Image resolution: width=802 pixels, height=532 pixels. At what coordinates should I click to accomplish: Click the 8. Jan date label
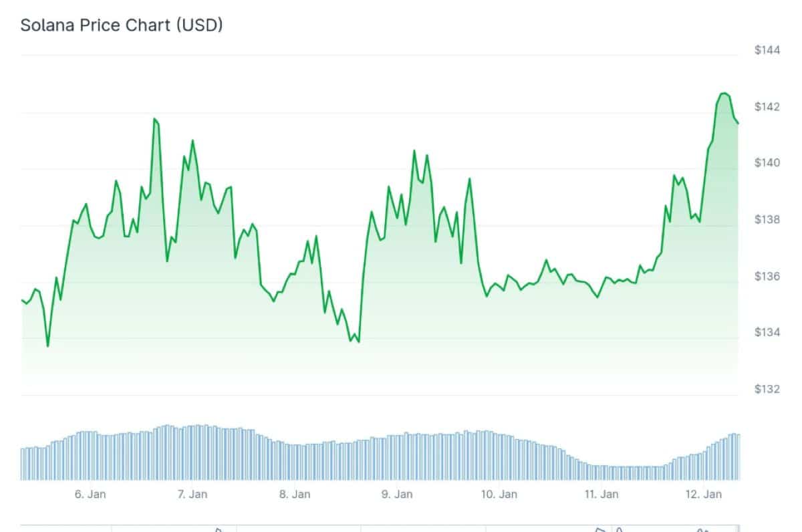(x=295, y=495)
